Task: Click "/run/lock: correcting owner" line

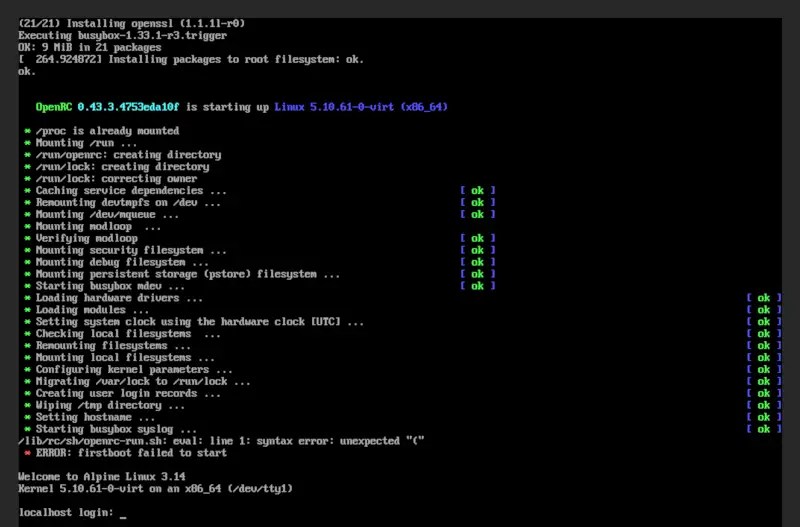Action: click(x=116, y=179)
